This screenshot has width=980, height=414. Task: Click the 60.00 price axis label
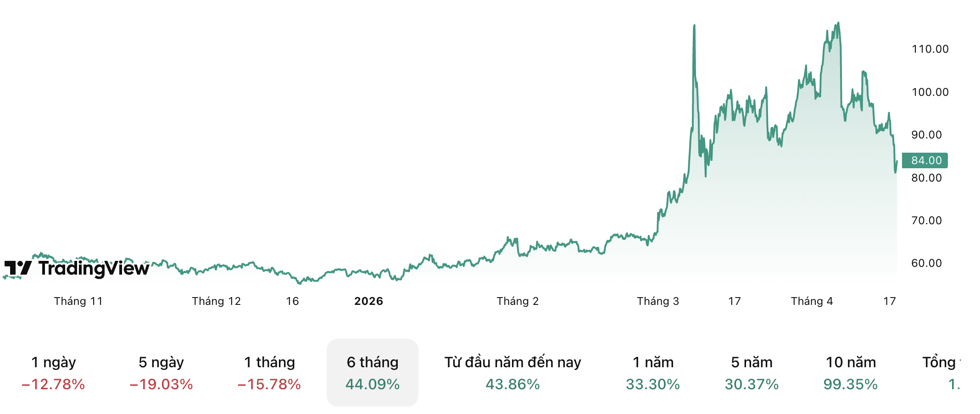click(x=926, y=263)
